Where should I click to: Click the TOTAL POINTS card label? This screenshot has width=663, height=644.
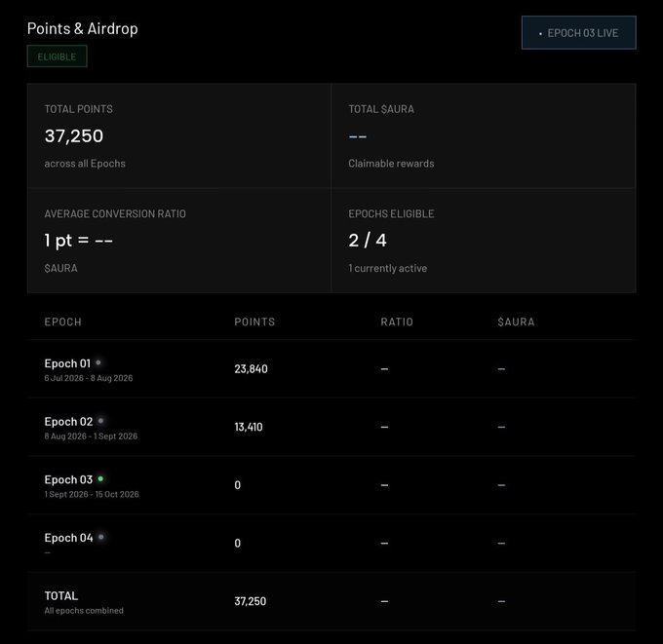pyautogui.click(x=79, y=109)
